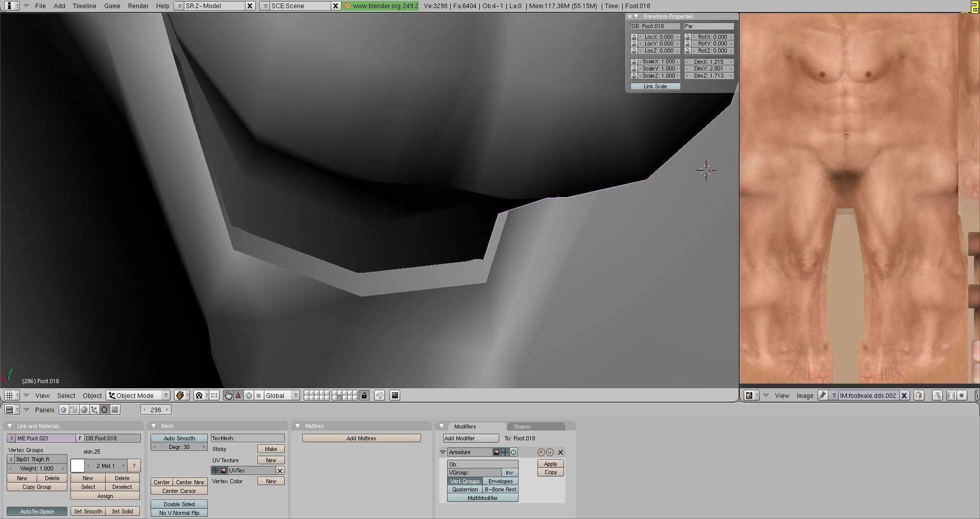Click the Center Cursor button
Viewport: 980px width, 519px height.
179,491
